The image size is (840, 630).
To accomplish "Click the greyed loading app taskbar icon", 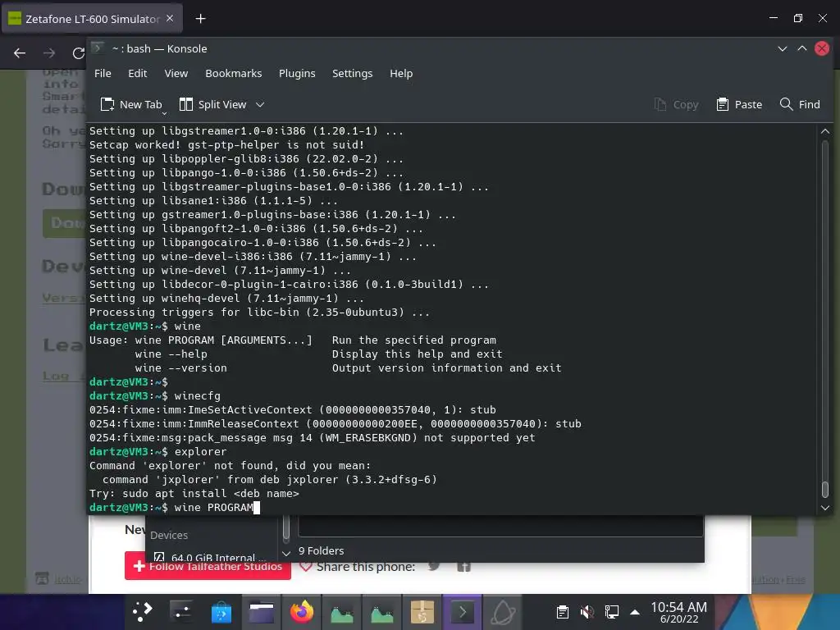I will click(503, 612).
